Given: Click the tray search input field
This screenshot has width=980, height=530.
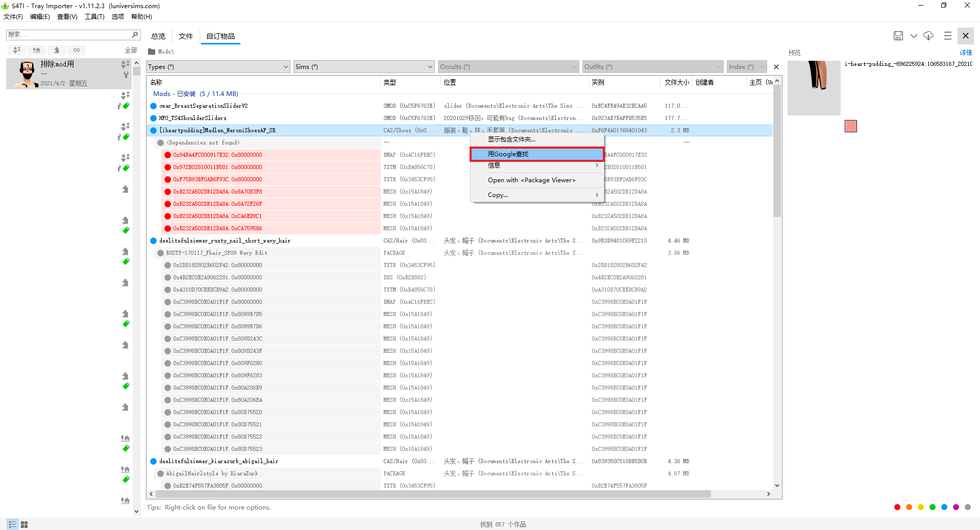Looking at the screenshot, I should tap(69, 35).
